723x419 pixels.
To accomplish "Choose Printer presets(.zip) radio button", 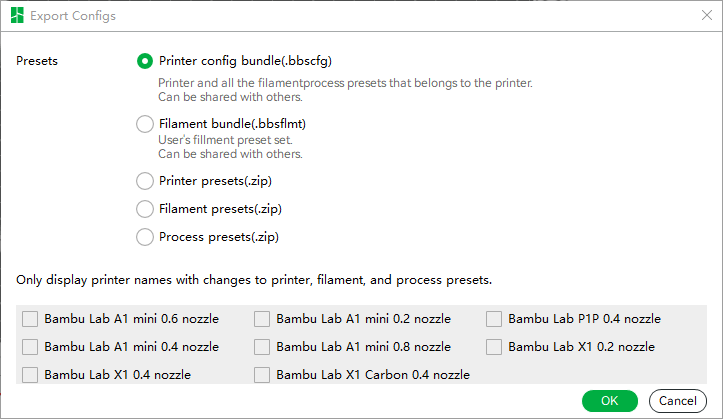I will pos(145,181).
